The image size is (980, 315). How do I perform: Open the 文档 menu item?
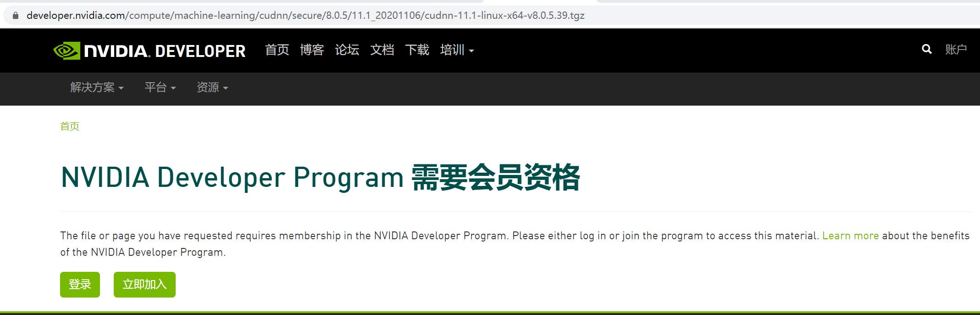coord(382,50)
